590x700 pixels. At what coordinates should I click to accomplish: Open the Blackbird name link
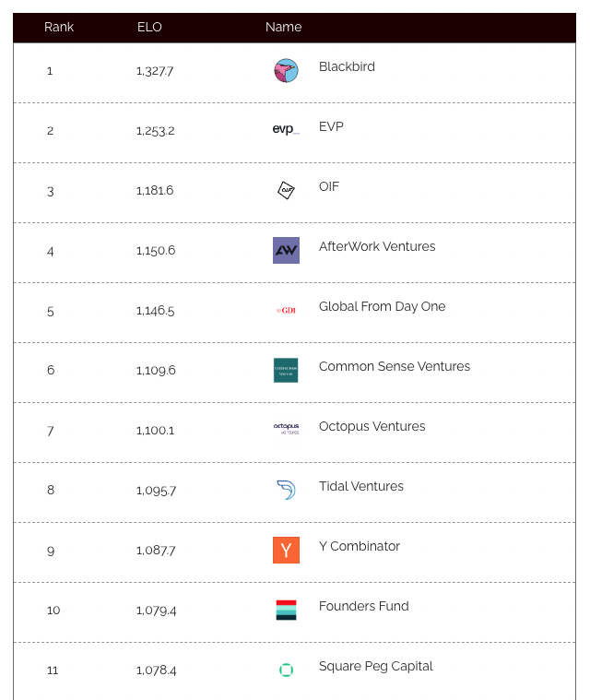point(347,66)
